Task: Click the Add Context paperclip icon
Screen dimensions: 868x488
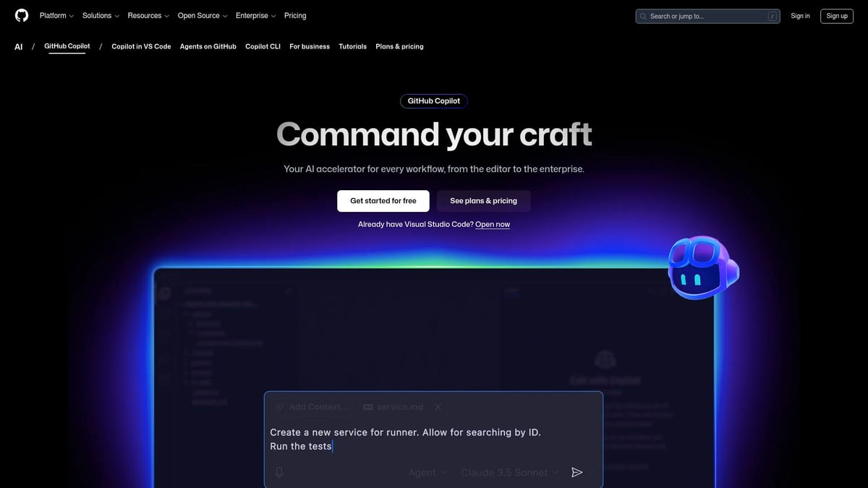Action: 280,406
